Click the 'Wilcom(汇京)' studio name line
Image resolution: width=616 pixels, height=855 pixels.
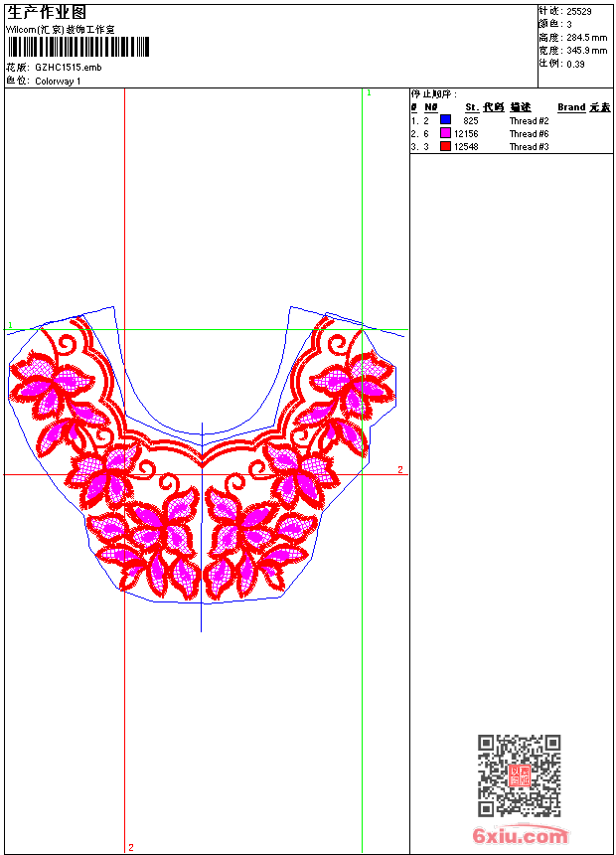coord(61,30)
